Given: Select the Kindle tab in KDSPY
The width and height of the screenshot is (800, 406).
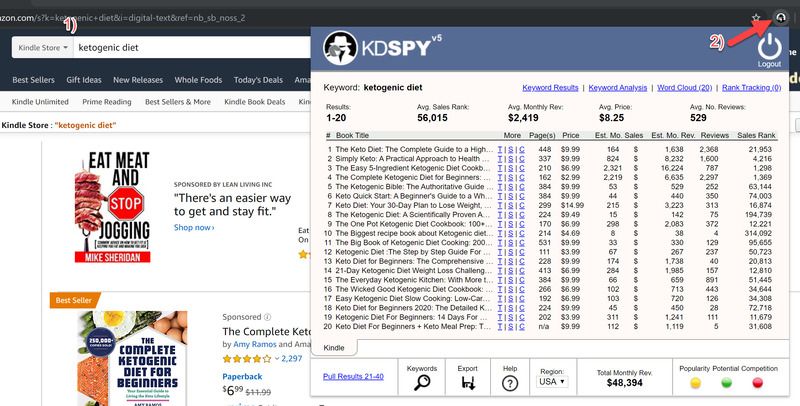Looking at the screenshot, I should coord(334,348).
